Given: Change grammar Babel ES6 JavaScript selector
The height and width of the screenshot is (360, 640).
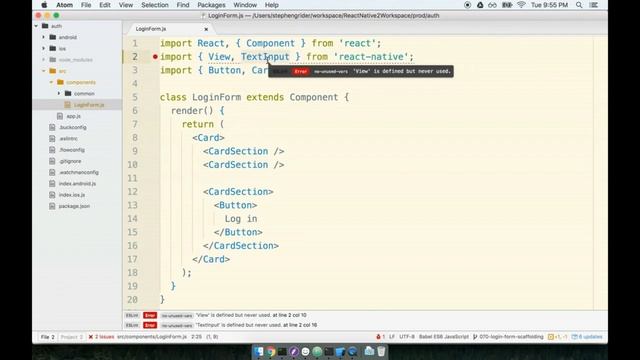Looking at the screenshot, I should (x=444, y=337).
